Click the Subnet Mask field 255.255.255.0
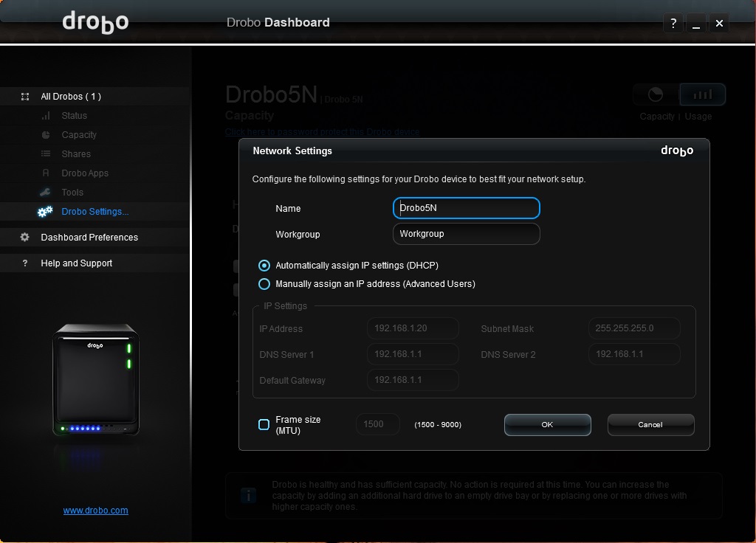756x543 pixels. (634, 328)
